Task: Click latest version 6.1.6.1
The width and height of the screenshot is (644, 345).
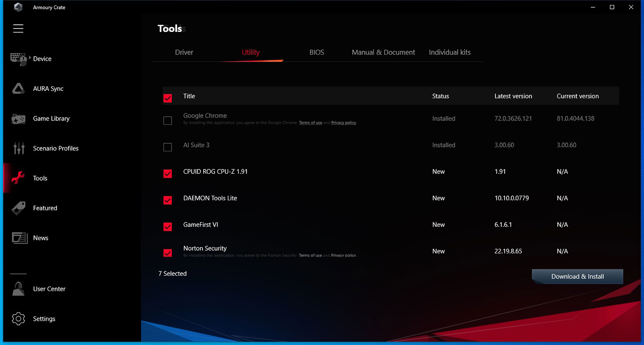Action: (503, 225)
